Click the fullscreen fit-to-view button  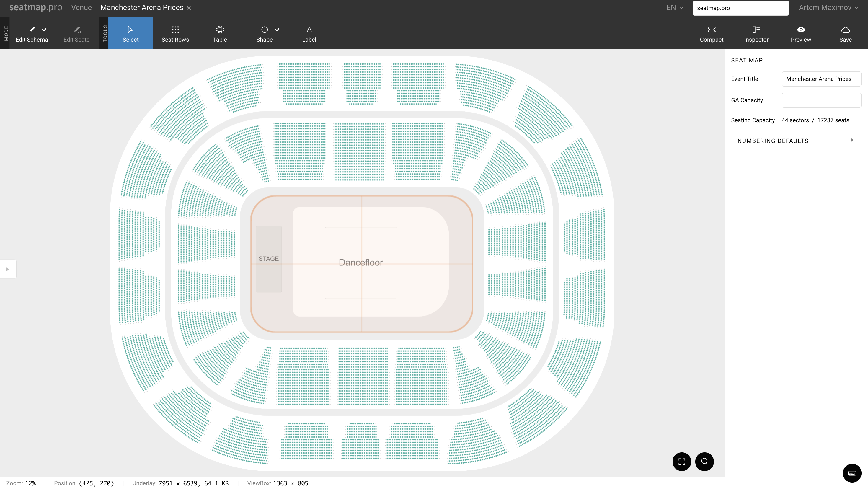[681, 461]
